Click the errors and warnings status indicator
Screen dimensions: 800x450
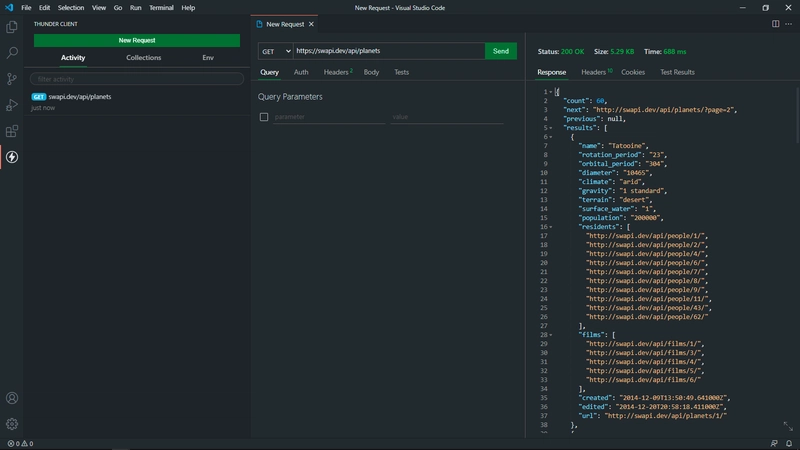click(x=20, y=443)
